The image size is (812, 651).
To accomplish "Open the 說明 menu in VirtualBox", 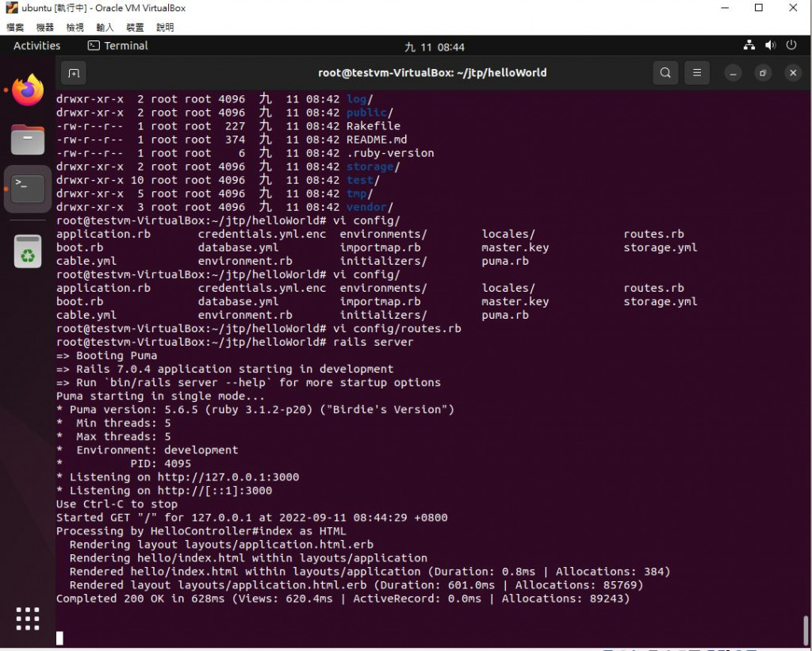I will tap(165, 28).
